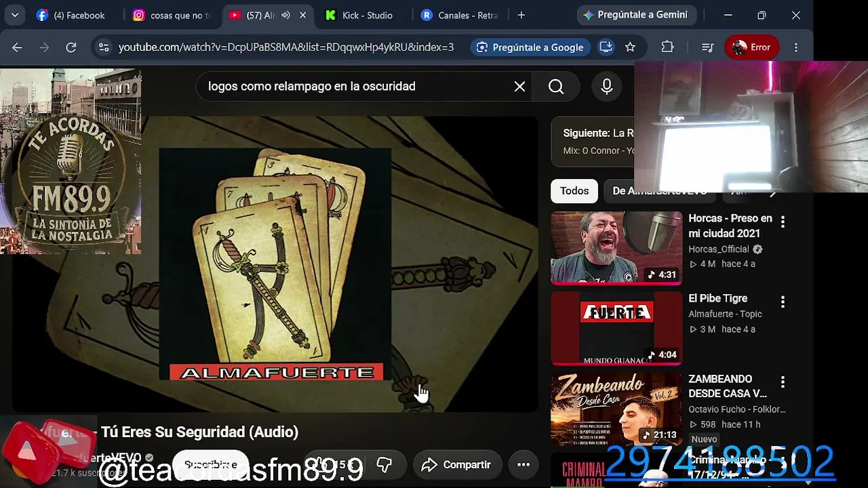Close the YouTube browser tab

tap(302, 15)
